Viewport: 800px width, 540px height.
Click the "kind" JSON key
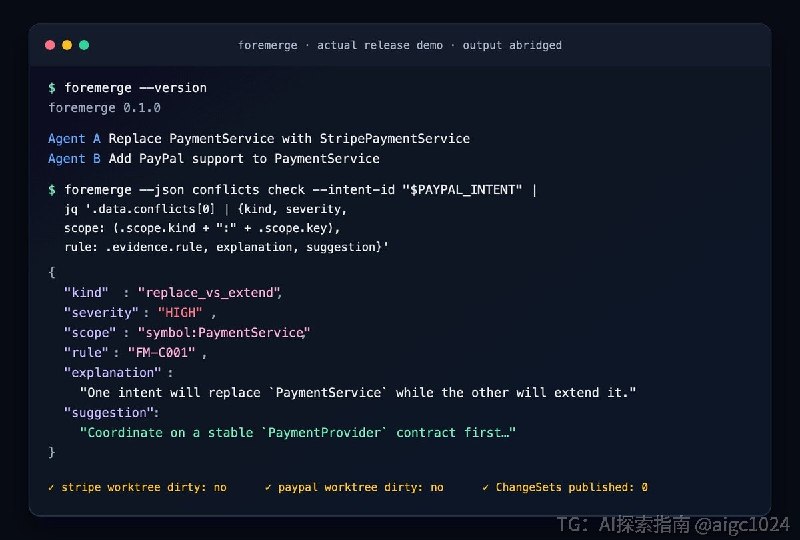pos(86,293)
